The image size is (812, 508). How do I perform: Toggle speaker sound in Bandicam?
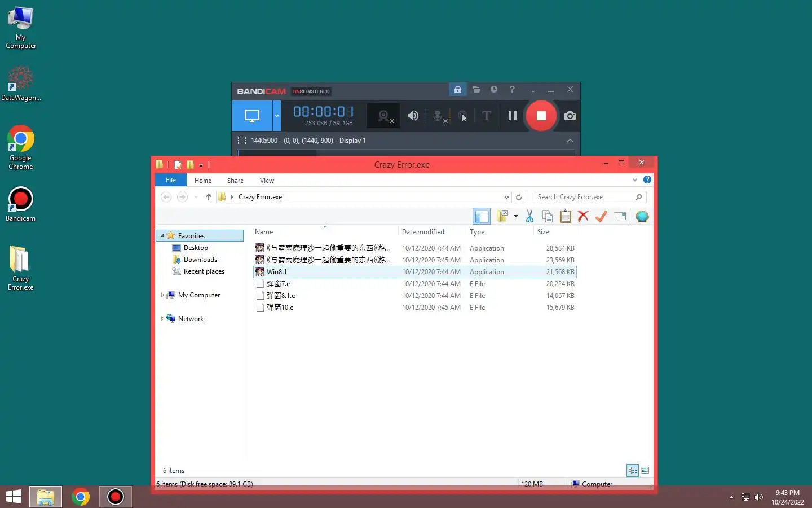413,116
